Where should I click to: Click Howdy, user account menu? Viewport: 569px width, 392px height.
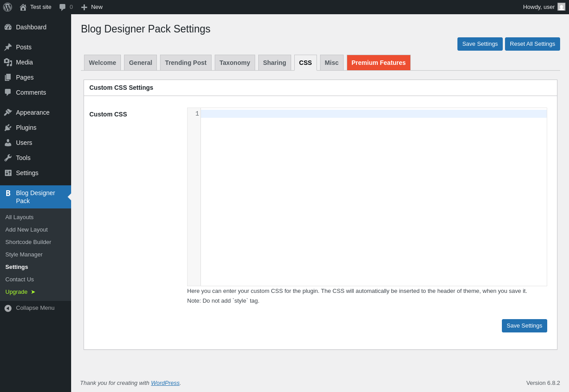pyautogui.click(x=544, y=7)
